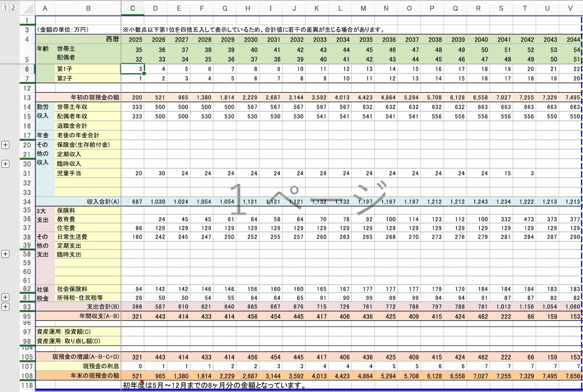Image resolution: width=583 pixels, height=392 pixels.
Task: Select the 第1子 row label
Action: tap(88, 69)
